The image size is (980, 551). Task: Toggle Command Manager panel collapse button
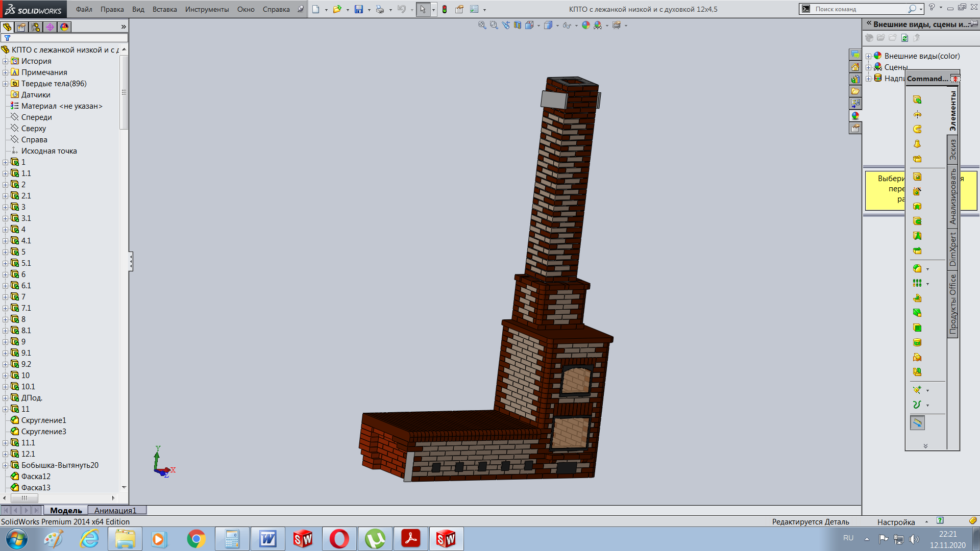point(955,79)
